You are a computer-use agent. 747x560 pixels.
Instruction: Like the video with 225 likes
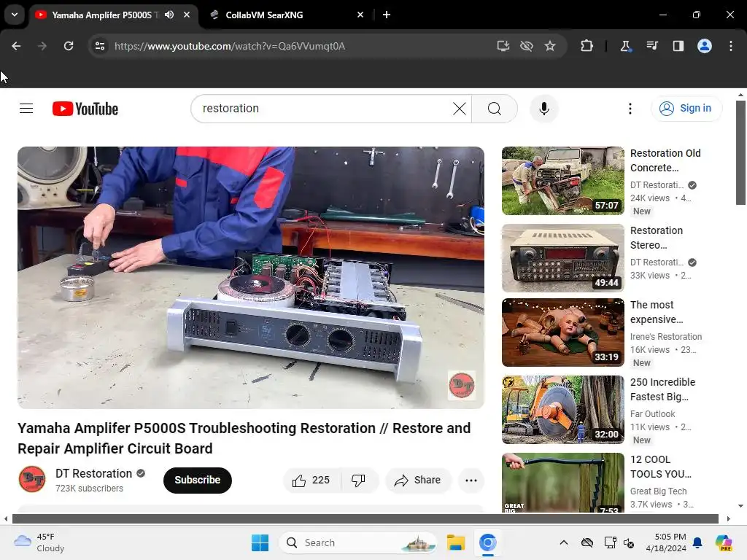(x=312, y=480)
